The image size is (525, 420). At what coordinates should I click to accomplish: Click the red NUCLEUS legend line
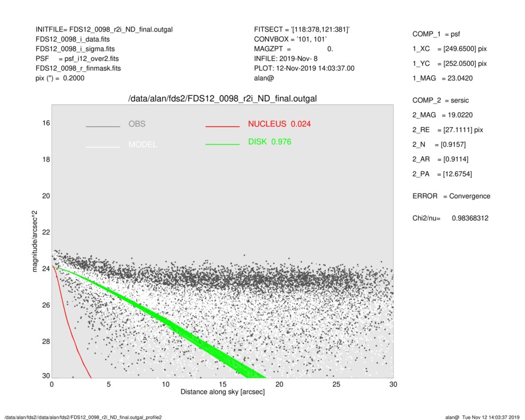tap(222, 126)
